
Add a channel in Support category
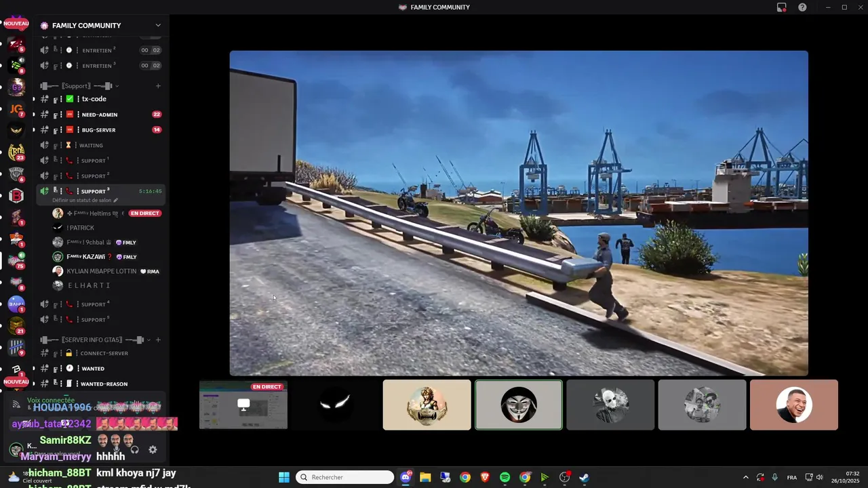pyautogui.click(x=158, y=86)
